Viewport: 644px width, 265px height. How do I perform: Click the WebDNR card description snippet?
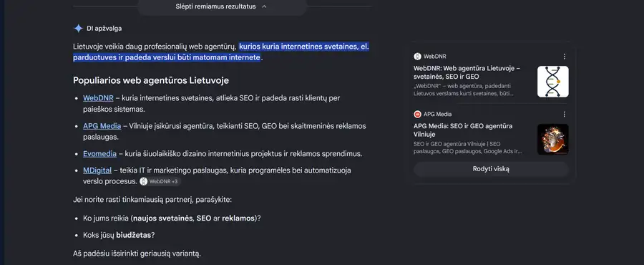coord(464,90)
